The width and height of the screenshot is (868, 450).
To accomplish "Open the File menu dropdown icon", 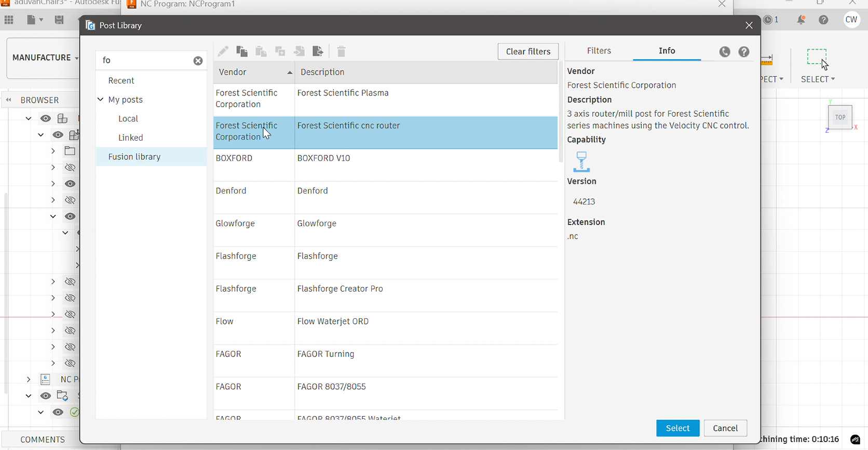I will point(34,20).
